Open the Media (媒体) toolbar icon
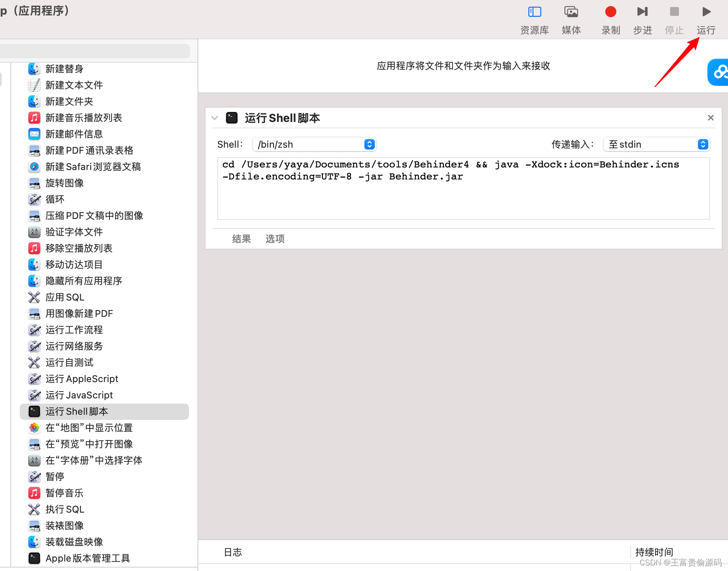The width and height of the screenshot is (728, 571). (x=571, y=12)
